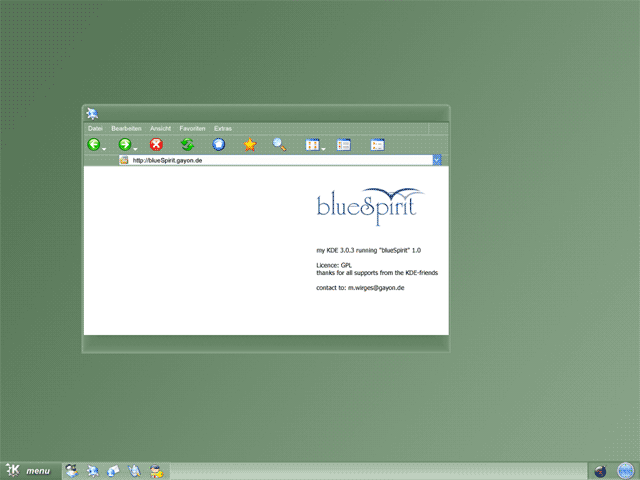This screenshot has width=640, height=480.
Task: Switch to the detailed list view icon
Action: [344, 144]
